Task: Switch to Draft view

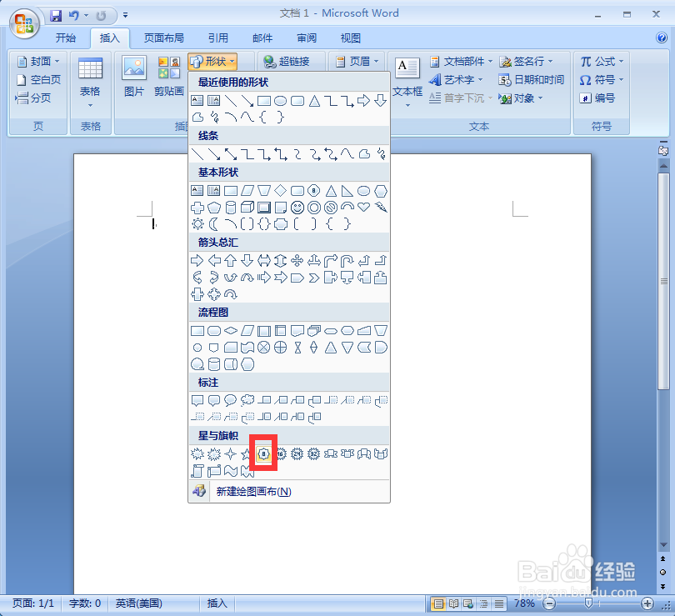Action: coord(499,603)
